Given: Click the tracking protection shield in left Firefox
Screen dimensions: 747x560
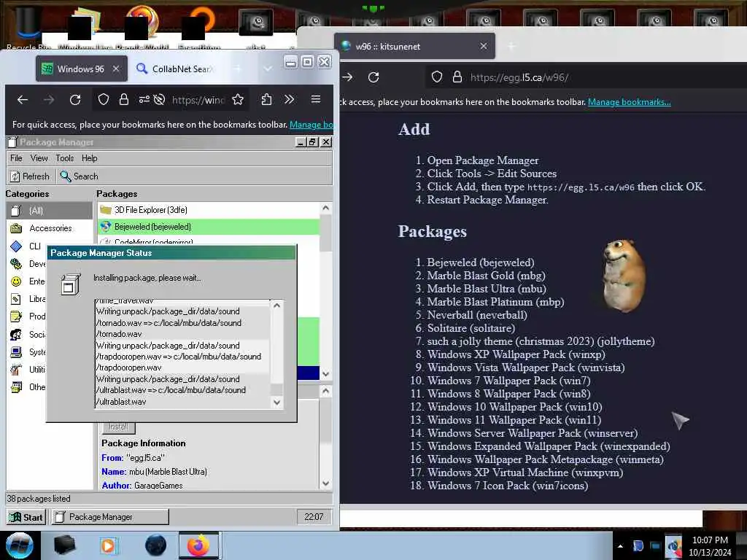Looking at the screenshot, I should (104, 99).
